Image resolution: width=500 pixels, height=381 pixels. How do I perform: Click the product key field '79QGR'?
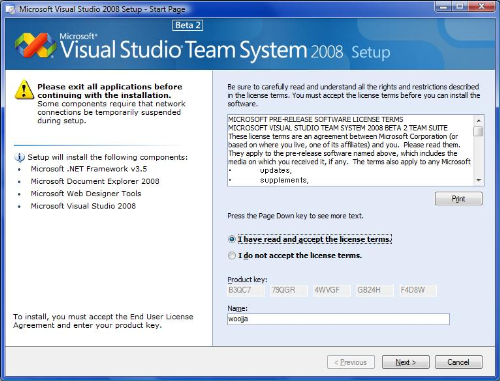coord(289,290)
